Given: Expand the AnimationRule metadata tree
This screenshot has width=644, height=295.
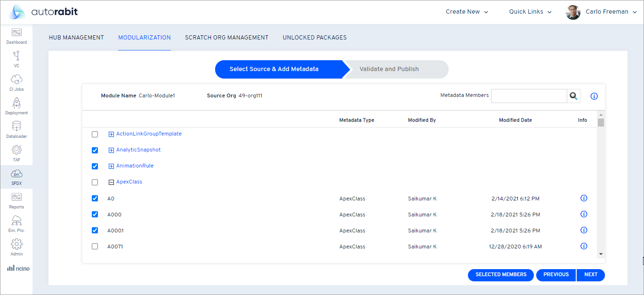Looking at the screenshot, I should [x=111, y=166].
